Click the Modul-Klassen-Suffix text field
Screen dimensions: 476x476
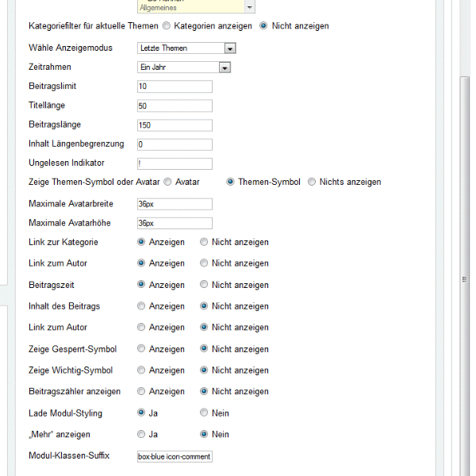pyautogui.click(x=175, y=457)
